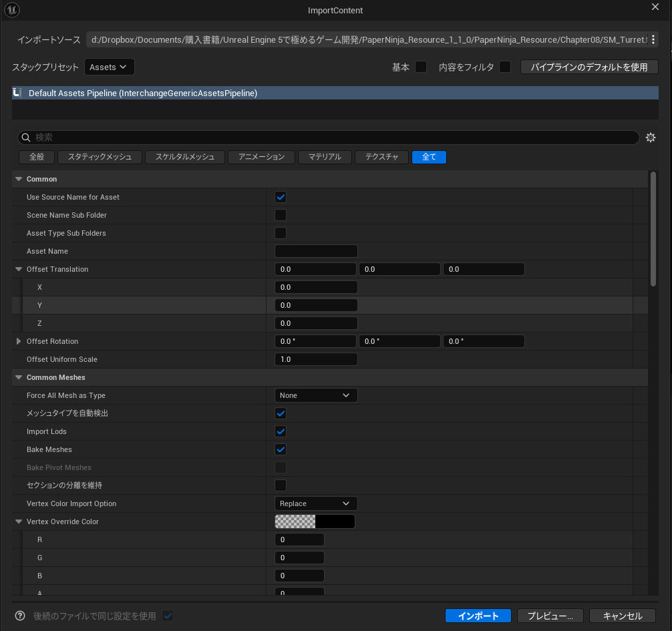
Task: Click the Asset Name text field
Action: [316, 251]
